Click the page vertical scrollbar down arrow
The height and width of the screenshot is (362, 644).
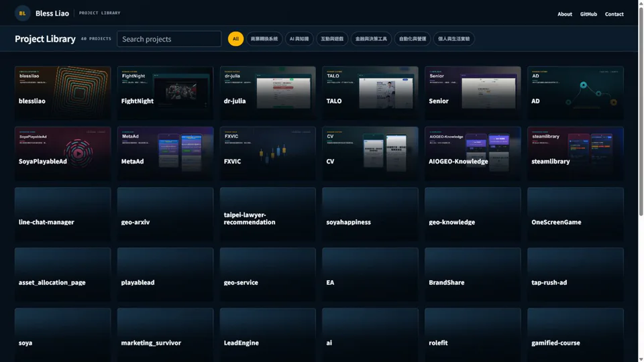pyautogui.click(x=641, y=359)
